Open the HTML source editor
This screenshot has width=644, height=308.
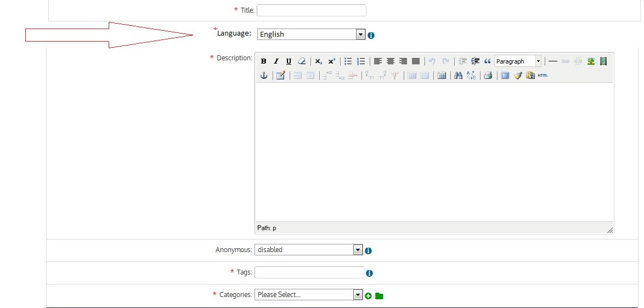click(543, 76)
